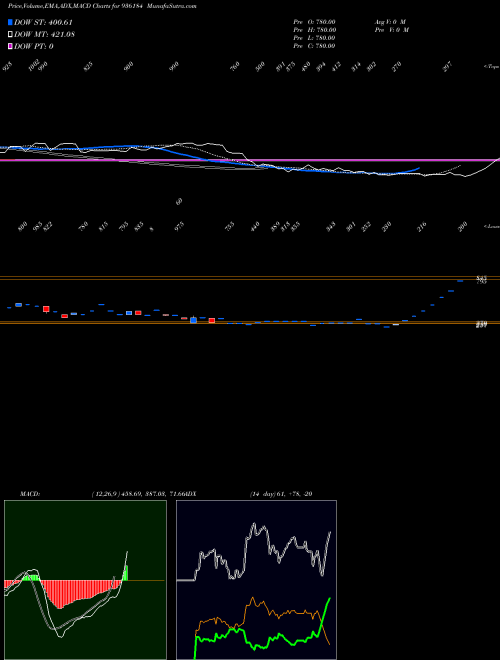Click the '(14 day) 61, +78, -20' ADX values

tap(281, 494)
